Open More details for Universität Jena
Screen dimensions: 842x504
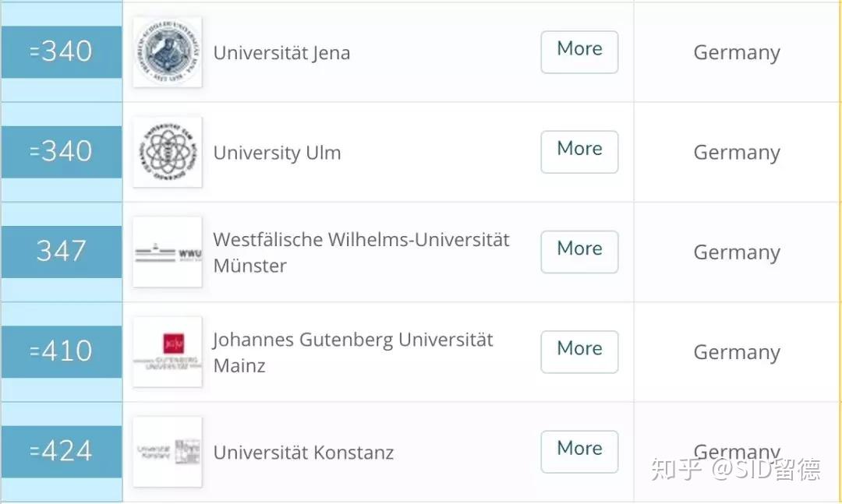579,52
